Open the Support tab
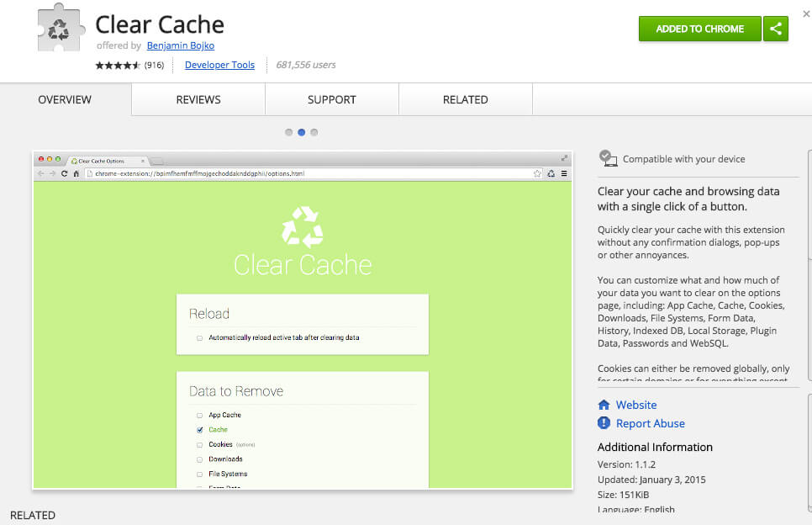812x525 pixels. [x=332, y=99]
